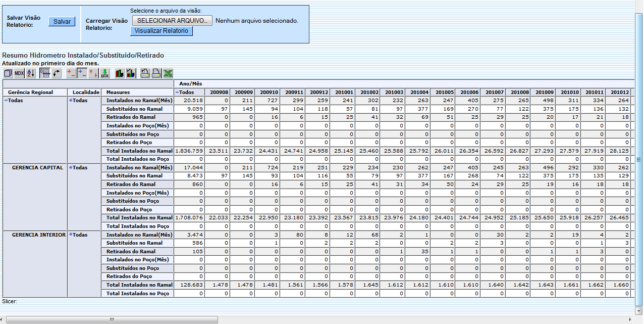Activate drill position mode
644x324 pixels.
pyautogui.click(x=81, y=73)
